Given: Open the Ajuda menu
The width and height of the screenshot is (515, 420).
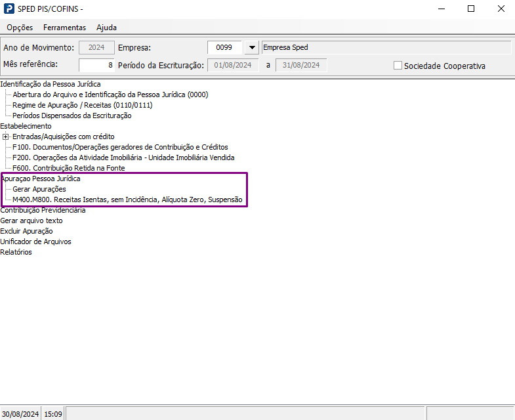Looking at the screenshot, I should pyautogui.click(x=106, y=28).
